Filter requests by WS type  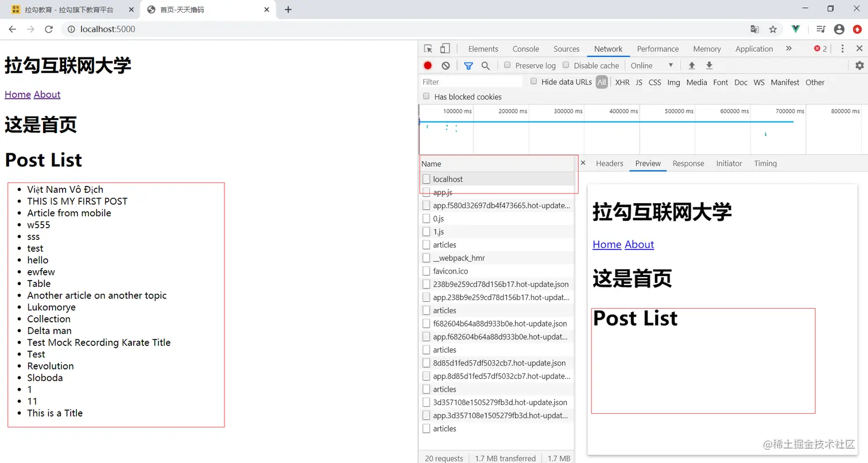(759, 82)
